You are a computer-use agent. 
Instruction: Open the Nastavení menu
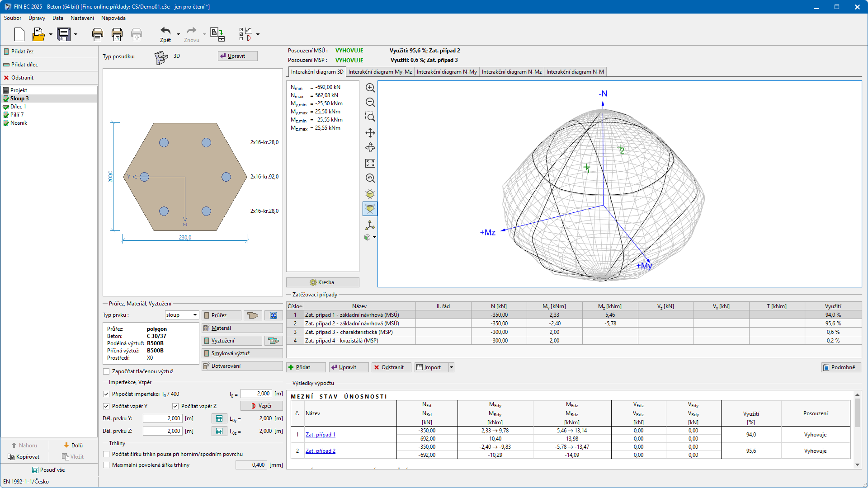click(82, 18)
